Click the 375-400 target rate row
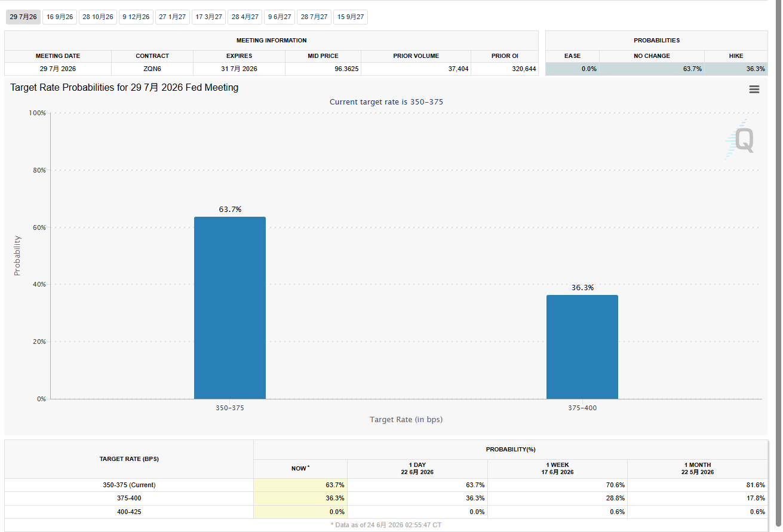The height and width of the screenshot is (532, 783). pos(386,498)
